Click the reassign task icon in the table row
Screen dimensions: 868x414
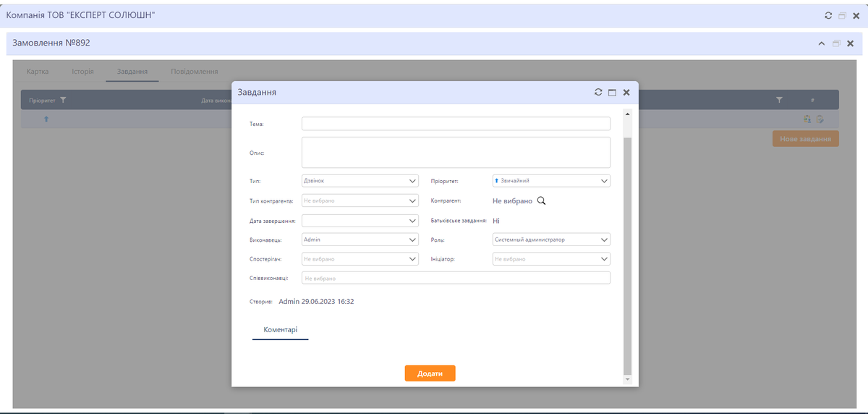pos(807,119)
